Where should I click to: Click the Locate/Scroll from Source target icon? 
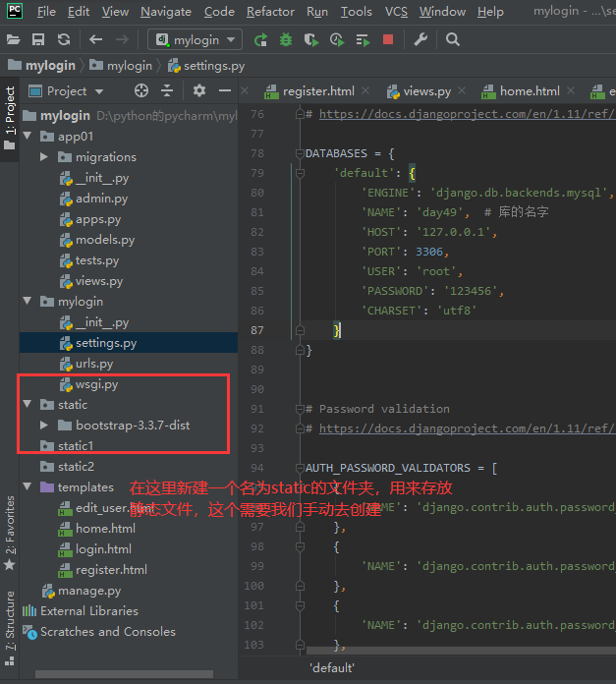(141, 90)
